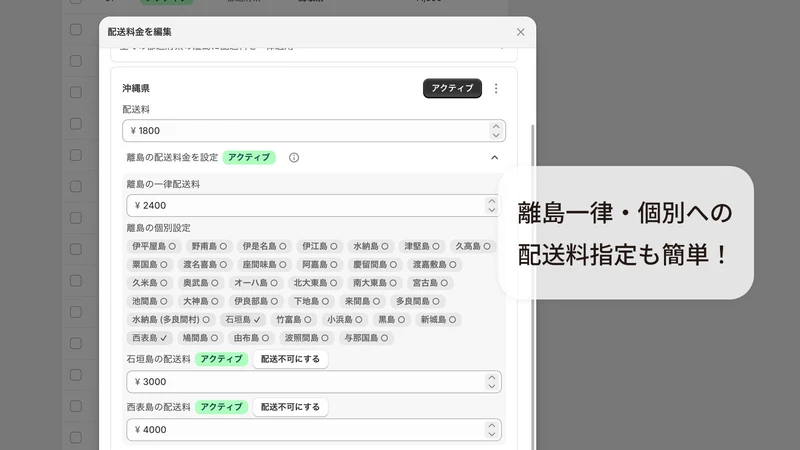
Task: Select the 黒島 island chip
Action: click(391, 320)
